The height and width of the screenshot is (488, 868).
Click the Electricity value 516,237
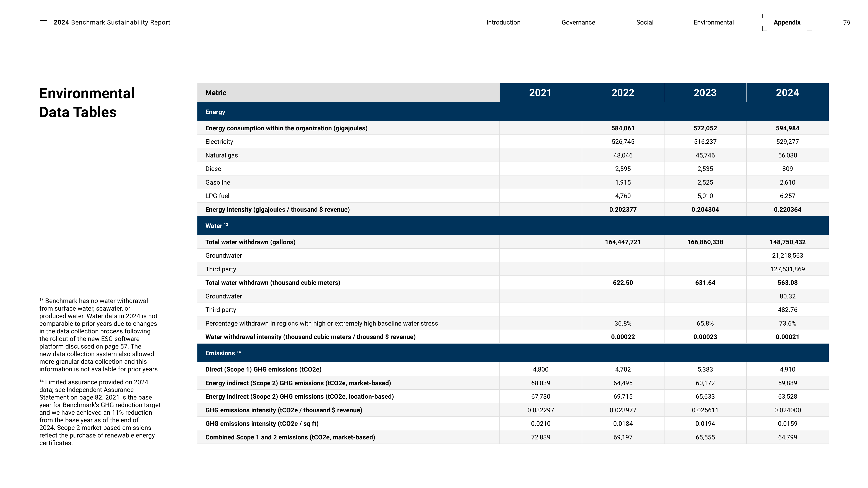tap(705, 142)
